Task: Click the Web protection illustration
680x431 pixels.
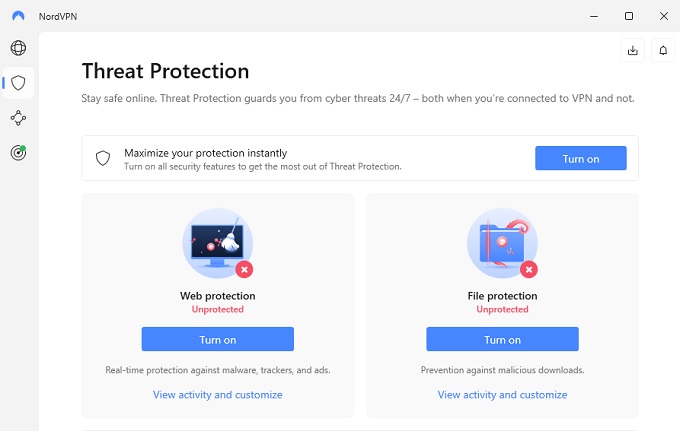Action: (x=217, y=245)
